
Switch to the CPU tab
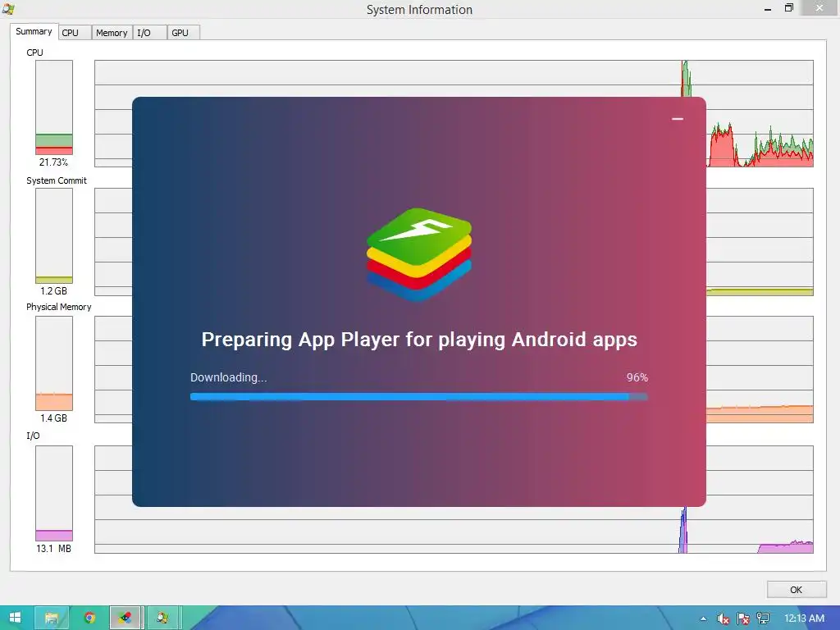tap(75, 33)
